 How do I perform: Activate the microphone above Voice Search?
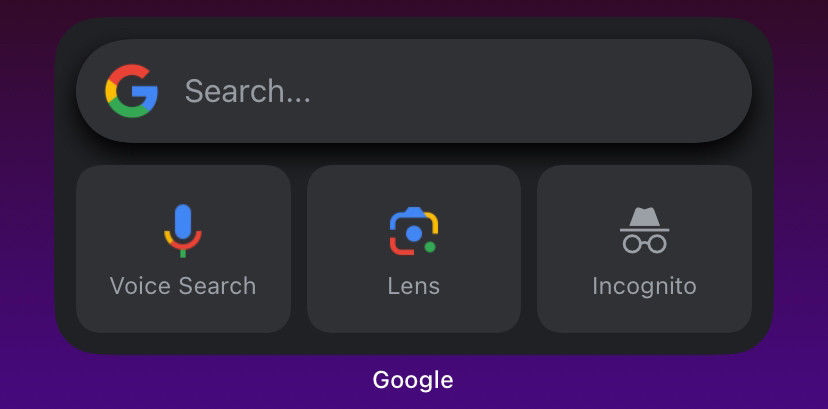pos(183,231)
